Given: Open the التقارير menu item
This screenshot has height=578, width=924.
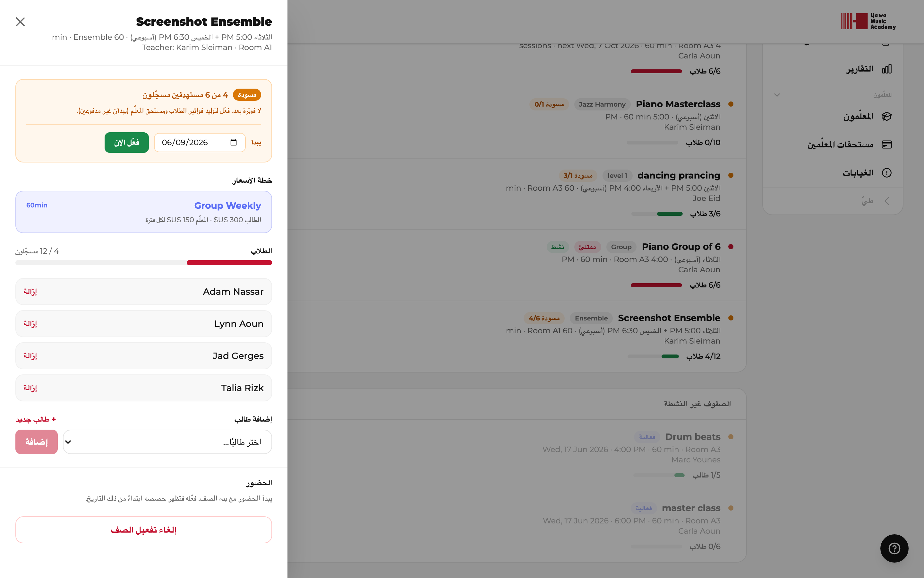Looking at the screenshot, I should click(x=833, y=69).
